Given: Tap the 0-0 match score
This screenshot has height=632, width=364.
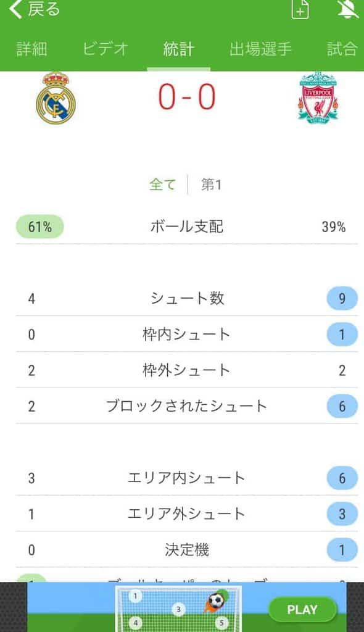Looking at the screenshot, I should tap(187, 97).
